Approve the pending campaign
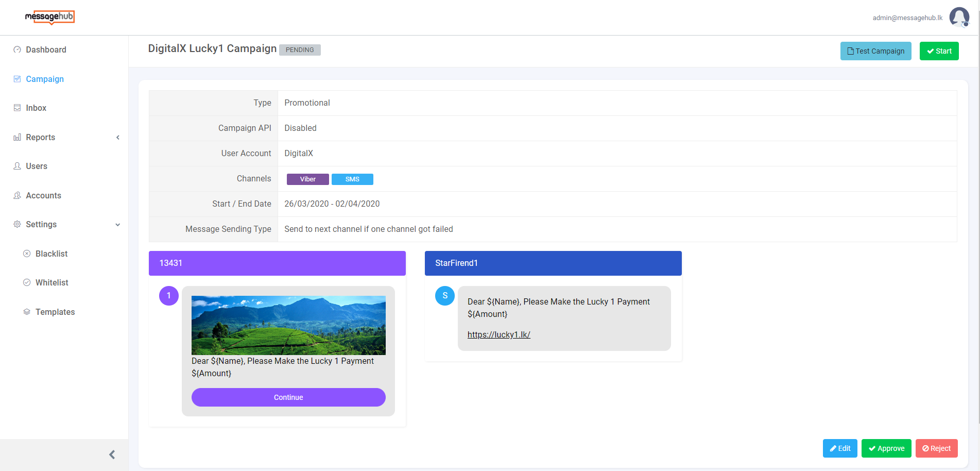Screen dimensions: 980x471 886,448
